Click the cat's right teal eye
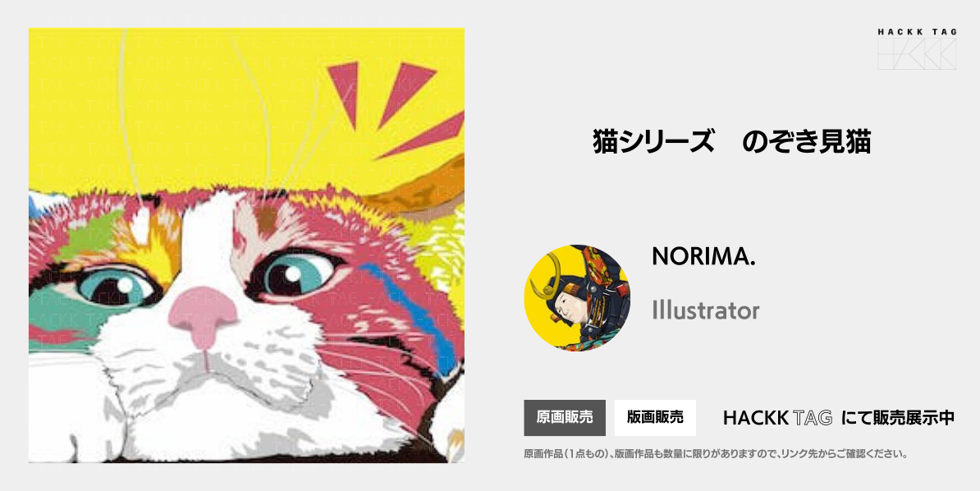 297,273
